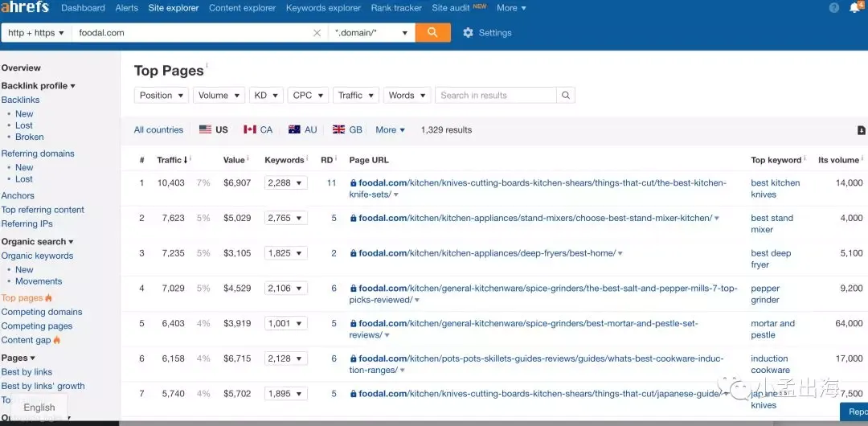The image size is (868, 426).
Task: Open the Words filter dropdown
Action: coord(407,96)
